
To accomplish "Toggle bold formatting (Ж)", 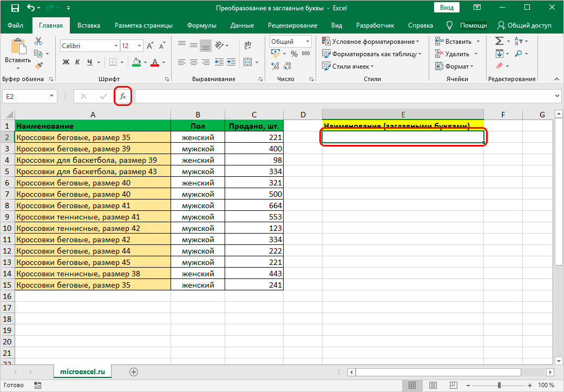I will coord(66,62).
